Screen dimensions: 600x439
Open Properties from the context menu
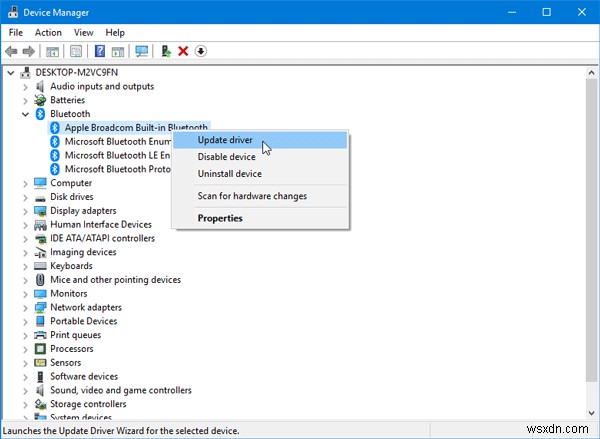(260, 218)
